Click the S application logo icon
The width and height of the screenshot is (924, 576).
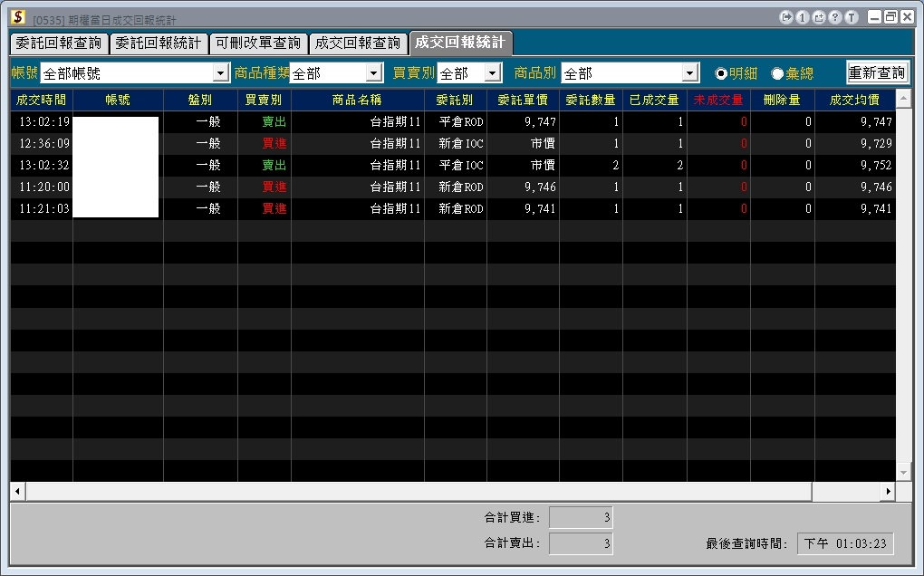(x=18, y=17)
